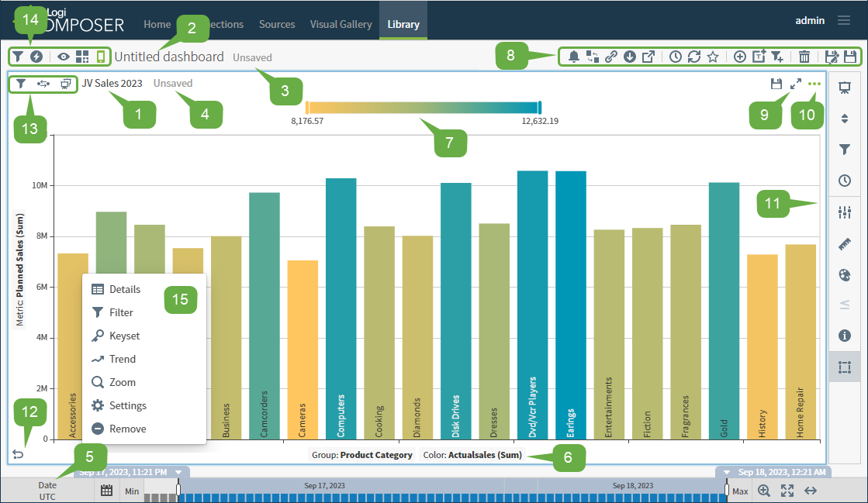Open the color palette icon in sidebar
Viewport: 868px width, 503px height.
click(845, 274)
